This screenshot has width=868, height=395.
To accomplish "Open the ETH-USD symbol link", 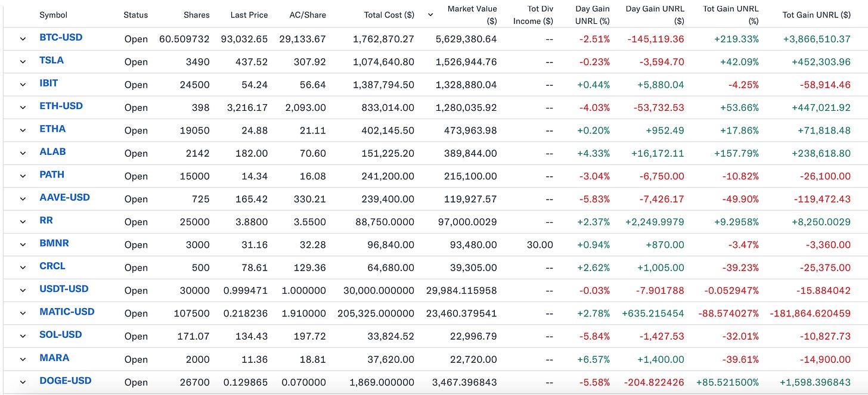I will (x=61, y=106).
